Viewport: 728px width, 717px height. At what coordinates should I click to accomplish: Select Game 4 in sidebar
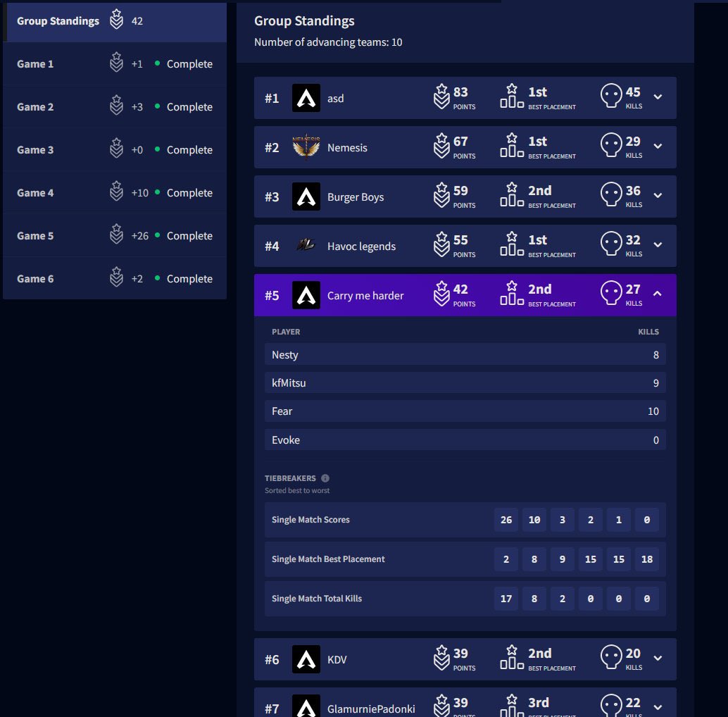click(x=115, y=193)
